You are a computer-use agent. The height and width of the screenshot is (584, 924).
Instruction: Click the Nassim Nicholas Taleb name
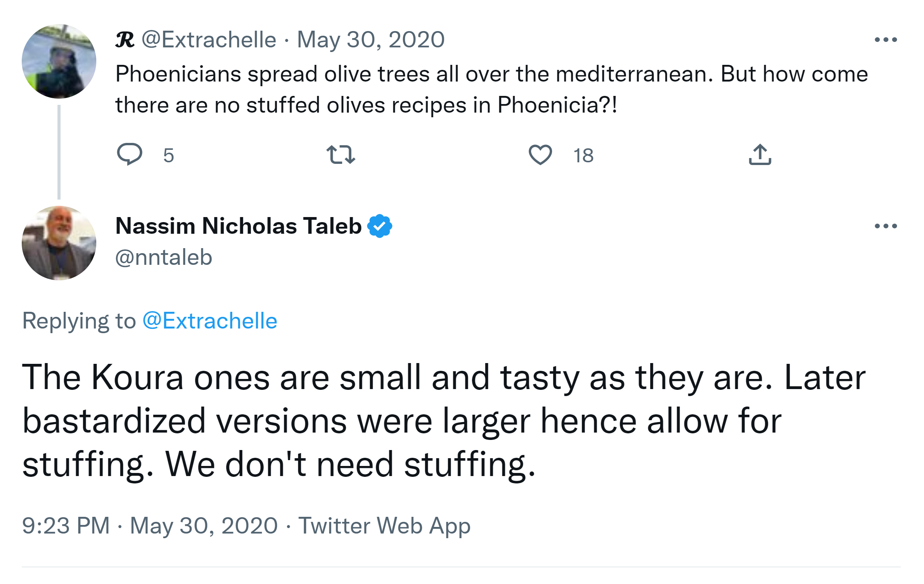point(238,226)
